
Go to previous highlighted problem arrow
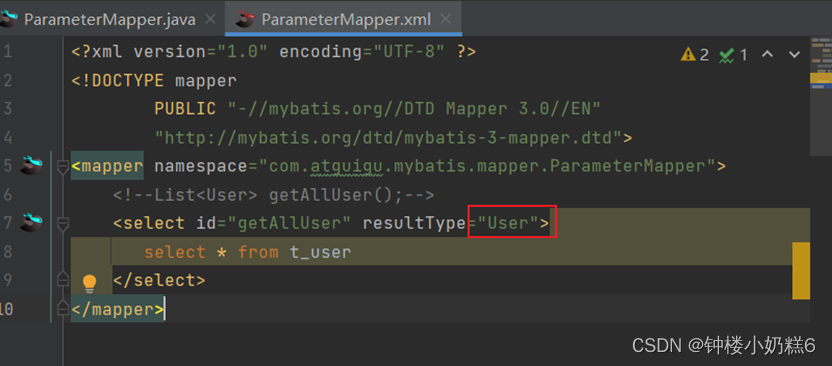click(767, 54)
